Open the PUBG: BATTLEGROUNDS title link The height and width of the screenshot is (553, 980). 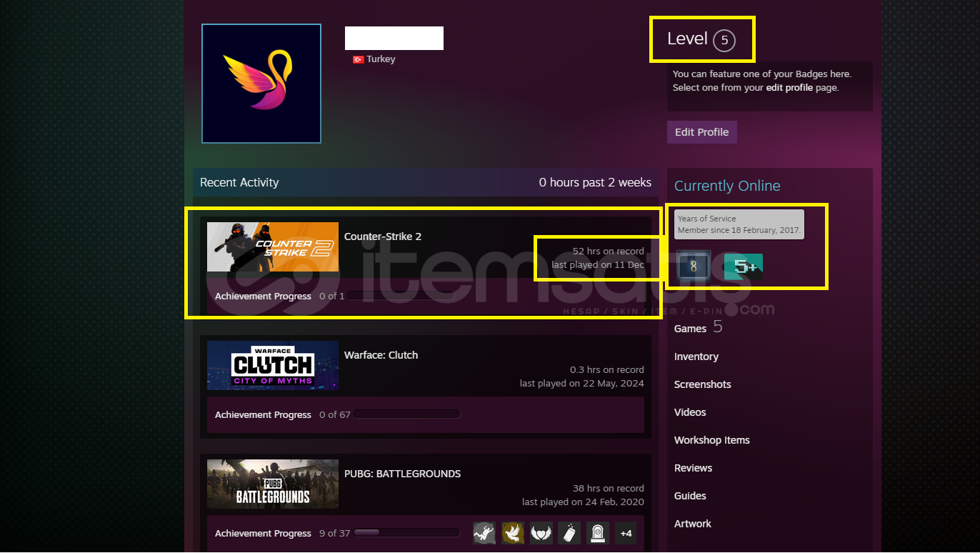click(x=403, y=474)
